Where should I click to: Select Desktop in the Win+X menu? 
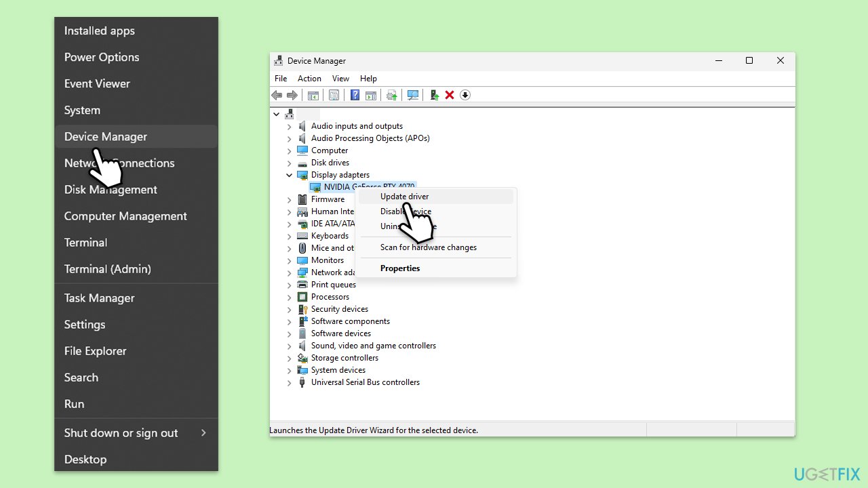pyautogui.click(x=136, y=459)
